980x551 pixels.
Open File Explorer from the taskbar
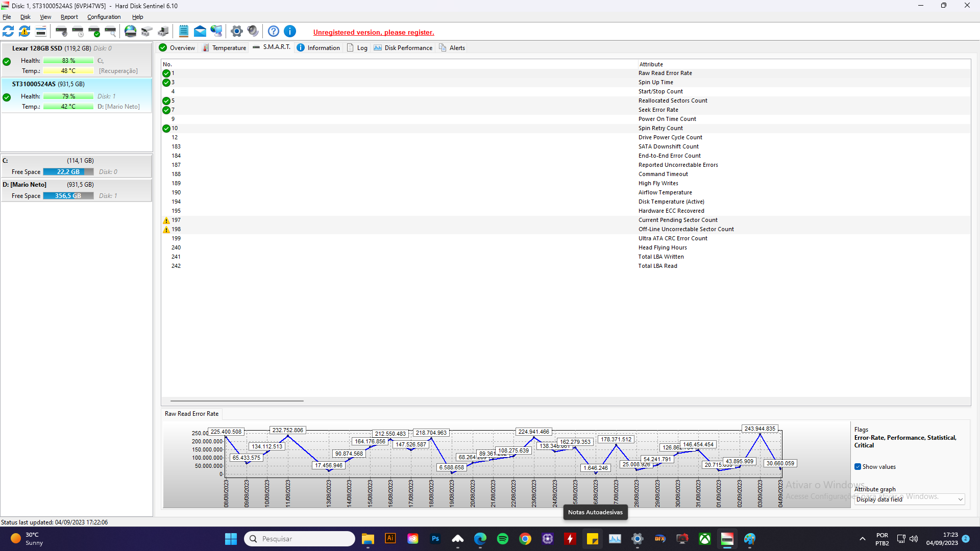click(x=368, y=539)
